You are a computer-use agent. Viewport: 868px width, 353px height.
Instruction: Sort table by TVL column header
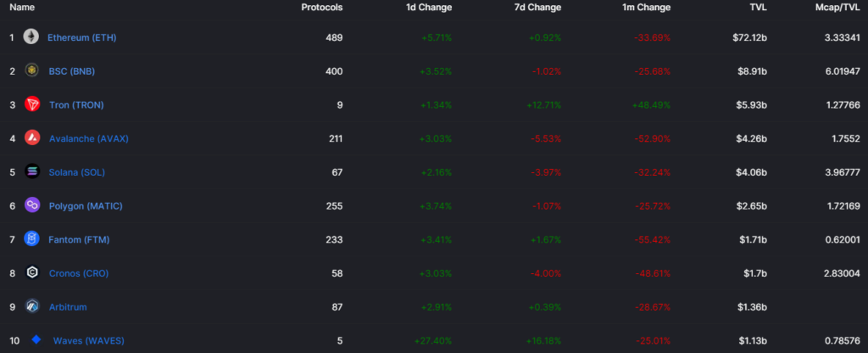coord(759,8)
